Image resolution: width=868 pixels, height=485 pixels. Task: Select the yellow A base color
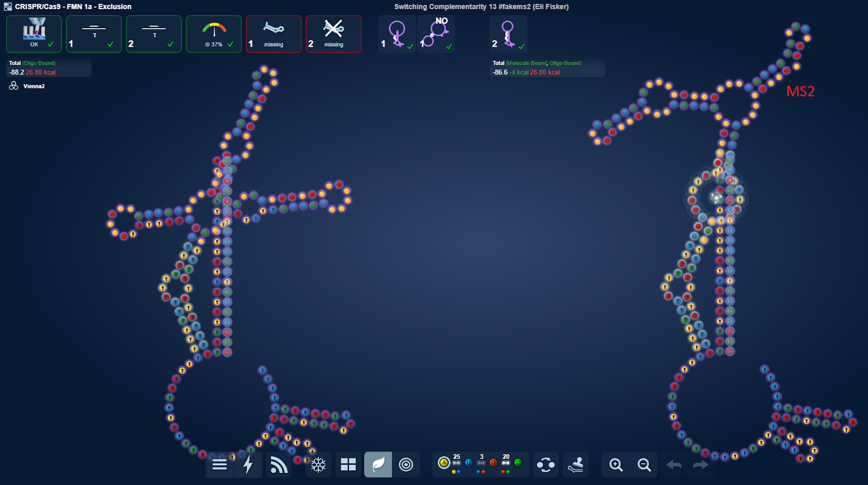coord(444,463)
